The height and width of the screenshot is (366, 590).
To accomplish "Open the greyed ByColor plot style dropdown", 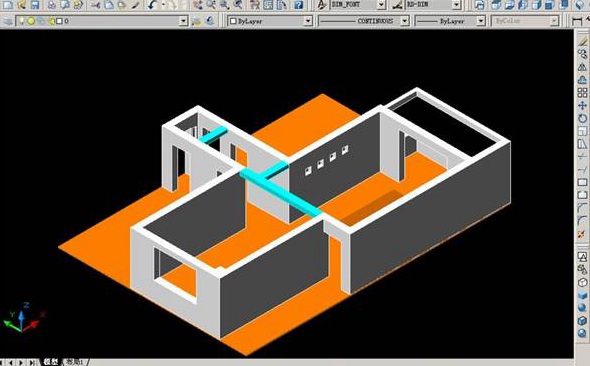I will (554, 21).
